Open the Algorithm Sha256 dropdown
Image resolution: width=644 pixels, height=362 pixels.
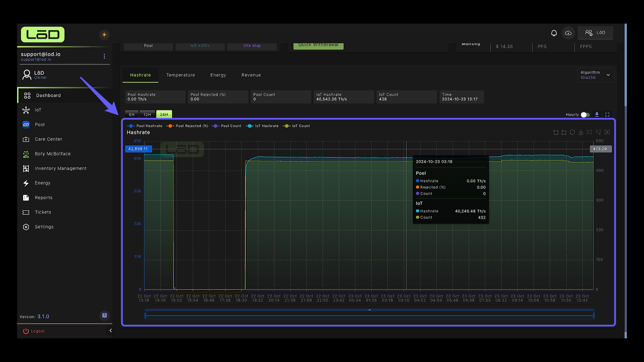[x=596, y=75]
